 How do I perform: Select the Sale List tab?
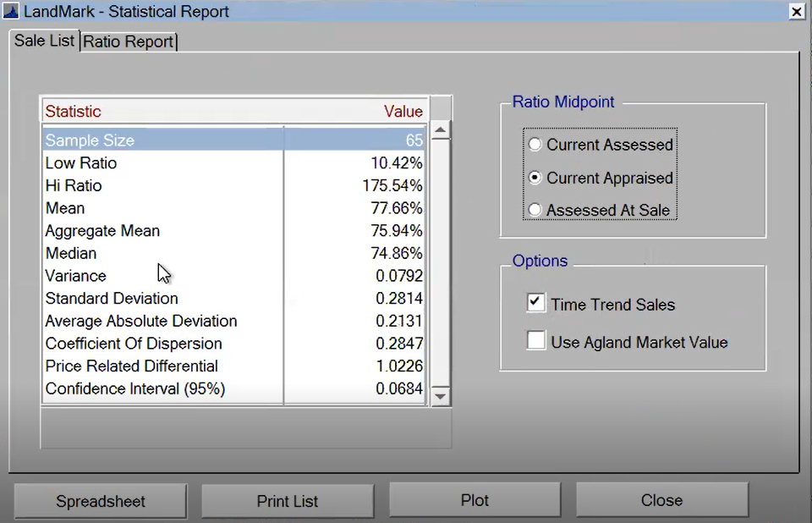coord(44,41)
